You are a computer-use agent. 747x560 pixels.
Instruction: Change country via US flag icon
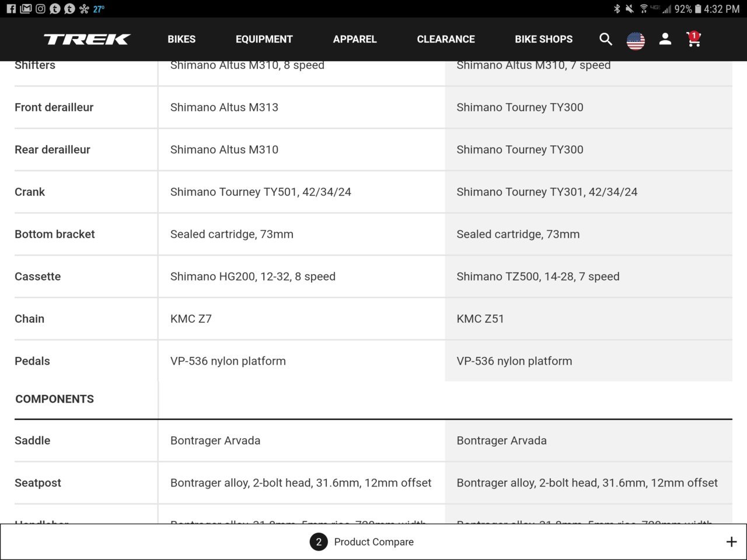[636, 40]
